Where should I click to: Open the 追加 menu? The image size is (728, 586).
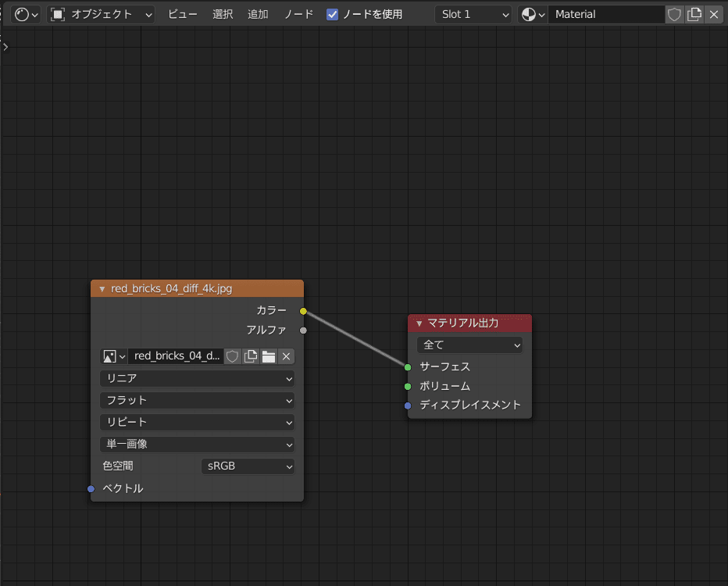point(258,14)
